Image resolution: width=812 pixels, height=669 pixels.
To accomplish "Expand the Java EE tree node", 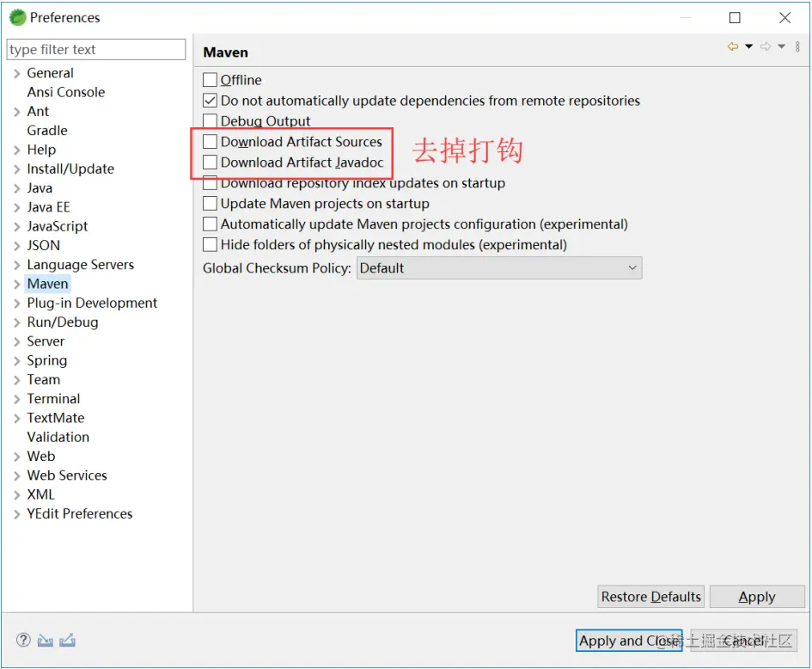I will (17, 207).
